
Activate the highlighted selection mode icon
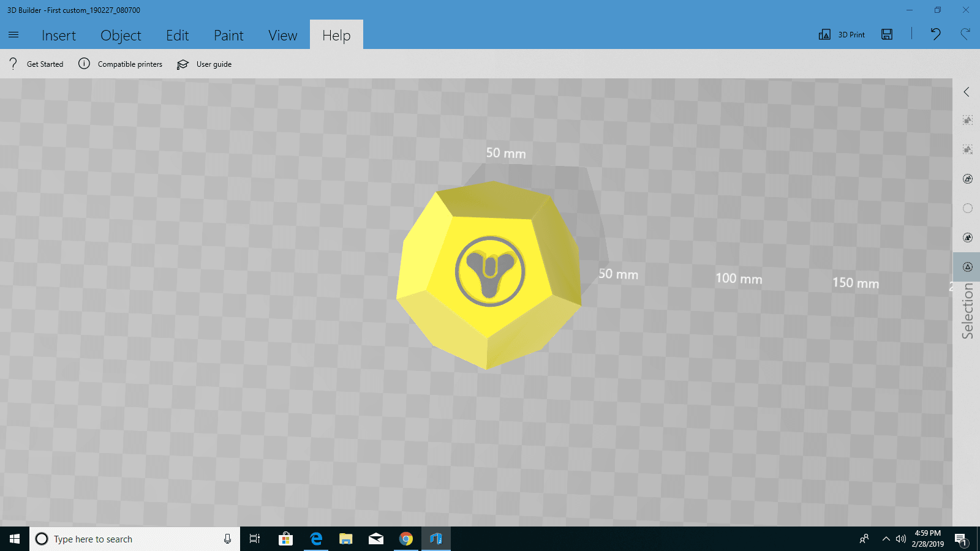[x=967, y=267]
